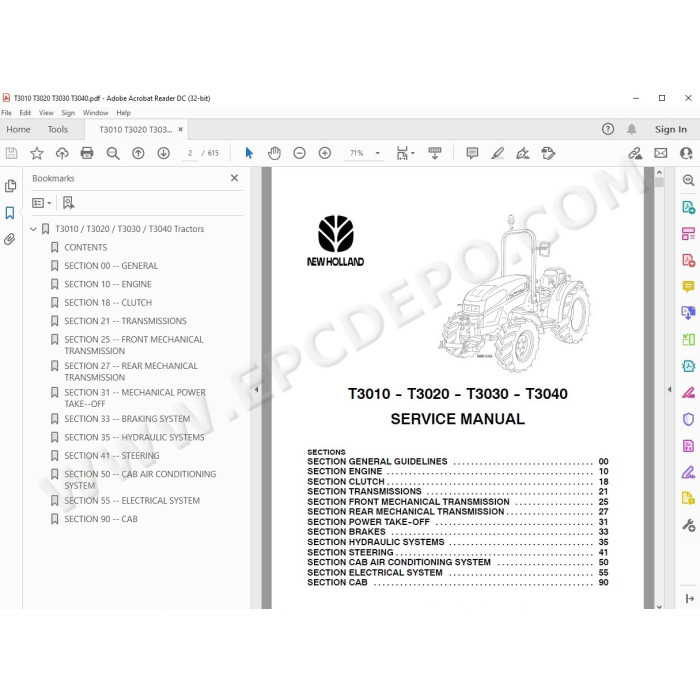The width and height of the screenshot is (700, 700).
Task: Open SECTION 41 -- STEERING bookmark
Action: [x=112, y=455]
